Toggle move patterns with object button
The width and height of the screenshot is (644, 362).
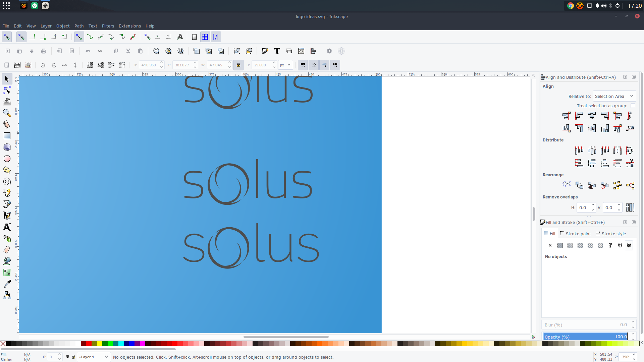(x=335, y=65)
